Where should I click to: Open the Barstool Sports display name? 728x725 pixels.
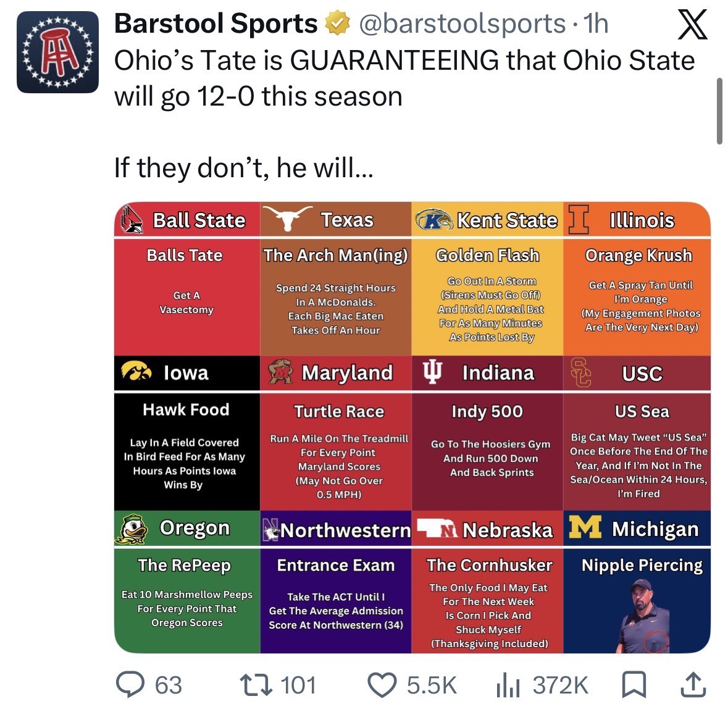[216, 23]
